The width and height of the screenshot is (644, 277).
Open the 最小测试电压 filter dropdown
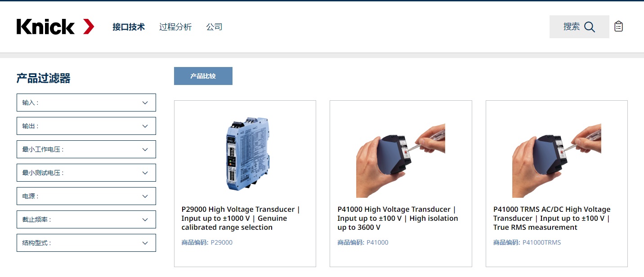(86, 173)
